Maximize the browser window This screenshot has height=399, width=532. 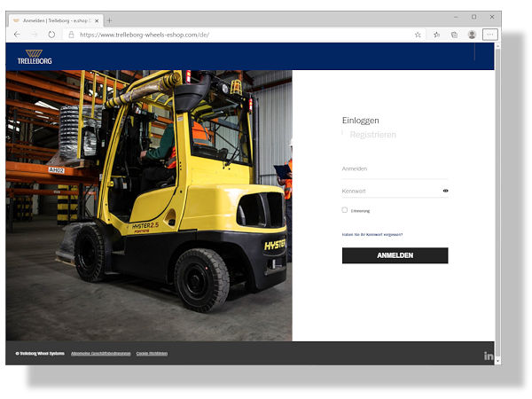pyautogui.click(x=474, y=17)
